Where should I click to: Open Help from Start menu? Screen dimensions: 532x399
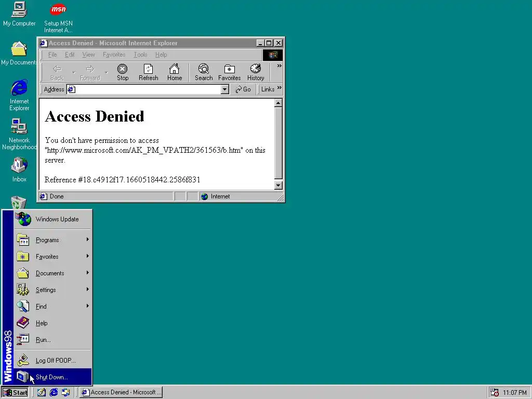(52, 323)
